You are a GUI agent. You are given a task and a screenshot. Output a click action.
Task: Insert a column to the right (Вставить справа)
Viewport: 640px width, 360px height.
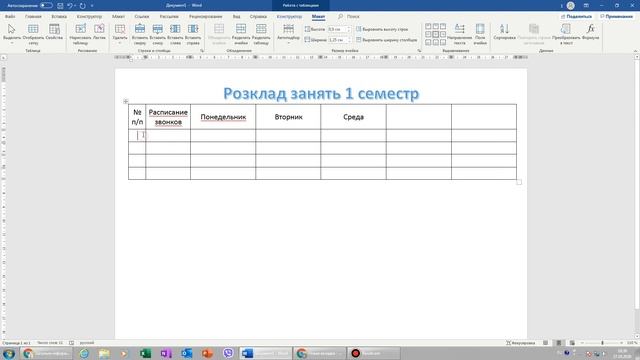tap(193, 34)
